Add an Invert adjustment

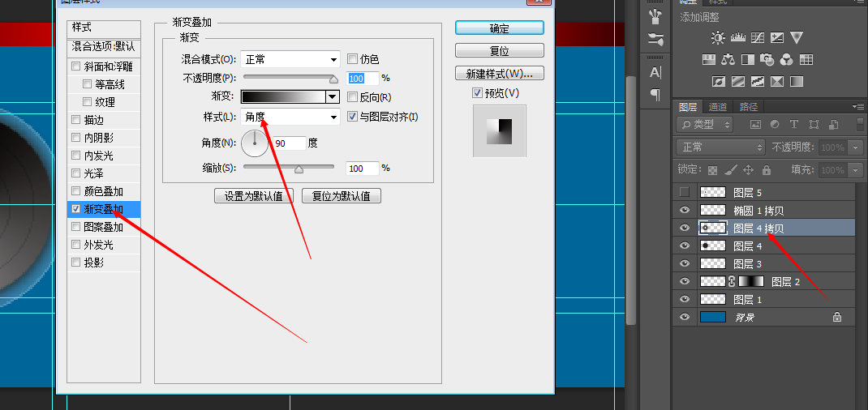click(x=719, y=81)
